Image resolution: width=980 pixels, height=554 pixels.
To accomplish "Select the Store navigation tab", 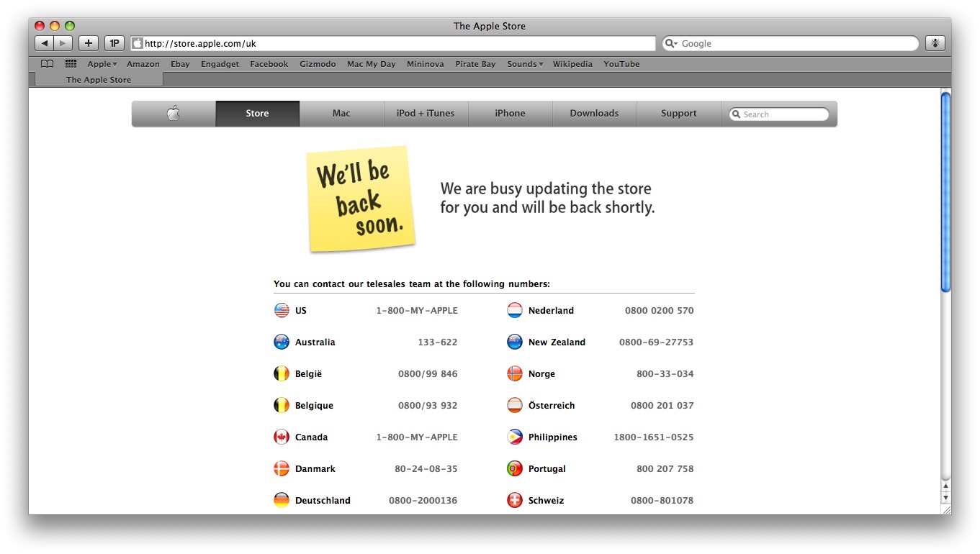I will 257,113.
